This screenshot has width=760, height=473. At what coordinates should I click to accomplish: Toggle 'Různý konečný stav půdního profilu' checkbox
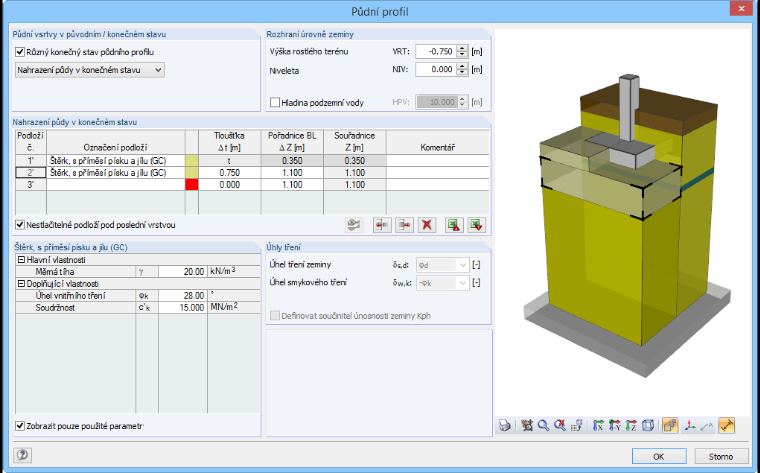pos(20,52)
